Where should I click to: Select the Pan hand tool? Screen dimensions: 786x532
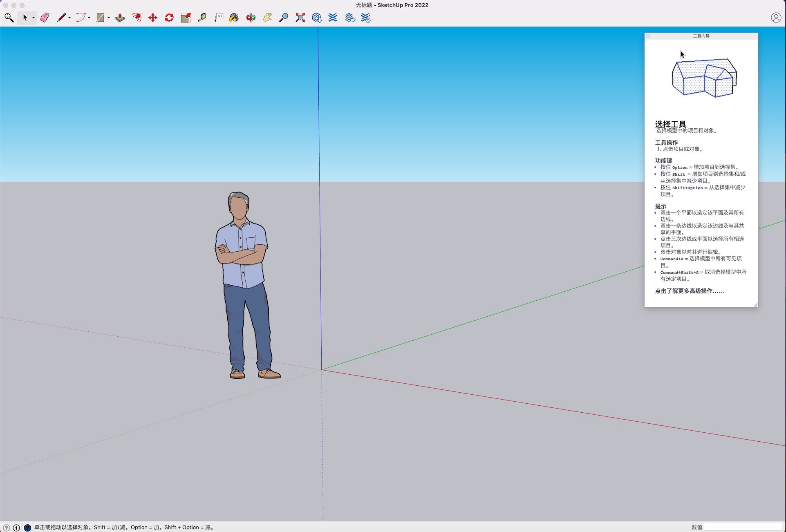pos(267,18)
